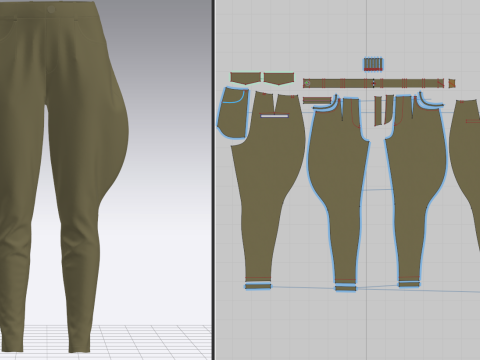Viewport: 480px width, 360px height.
Task: Select the leftmost large leg pattern piece
Action: click(267, 187)
